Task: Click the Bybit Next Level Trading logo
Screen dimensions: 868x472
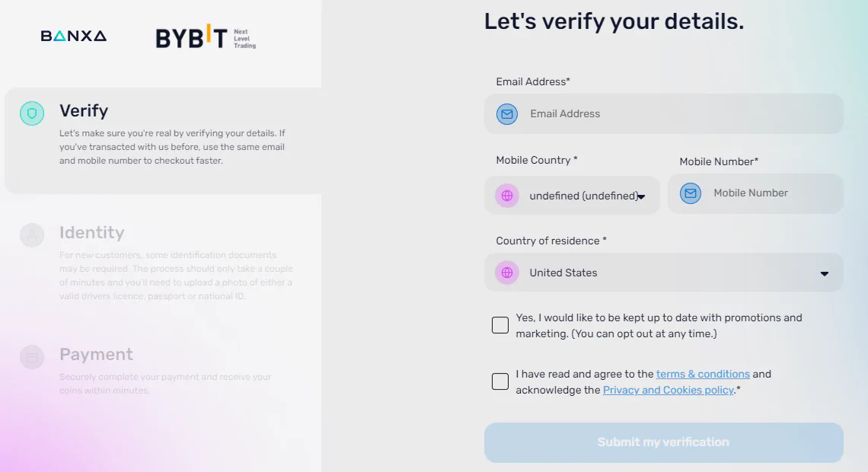Action: tap(206, 37)
